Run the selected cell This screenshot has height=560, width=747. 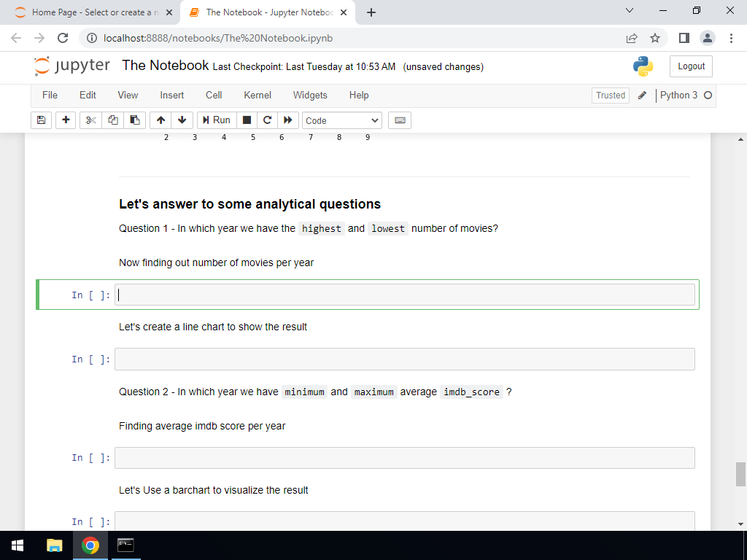pos(217,120)
